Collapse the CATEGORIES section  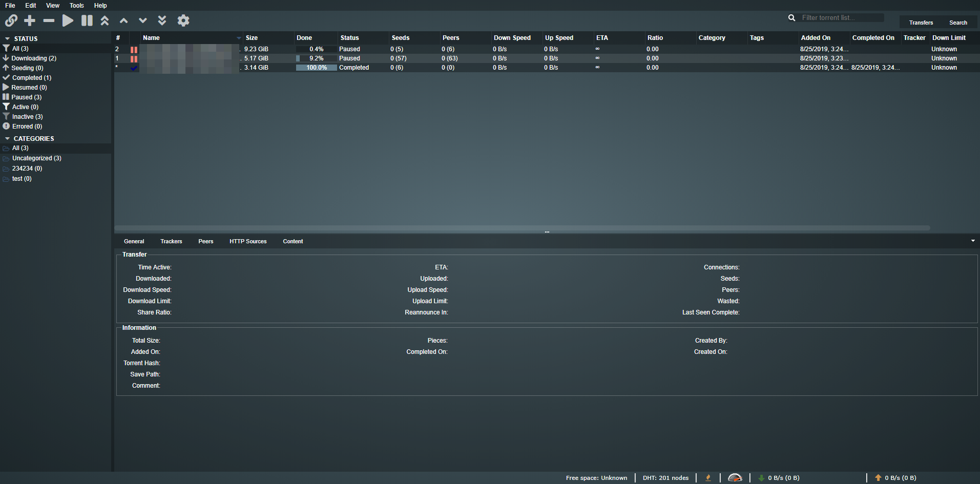tap(7, 139)
